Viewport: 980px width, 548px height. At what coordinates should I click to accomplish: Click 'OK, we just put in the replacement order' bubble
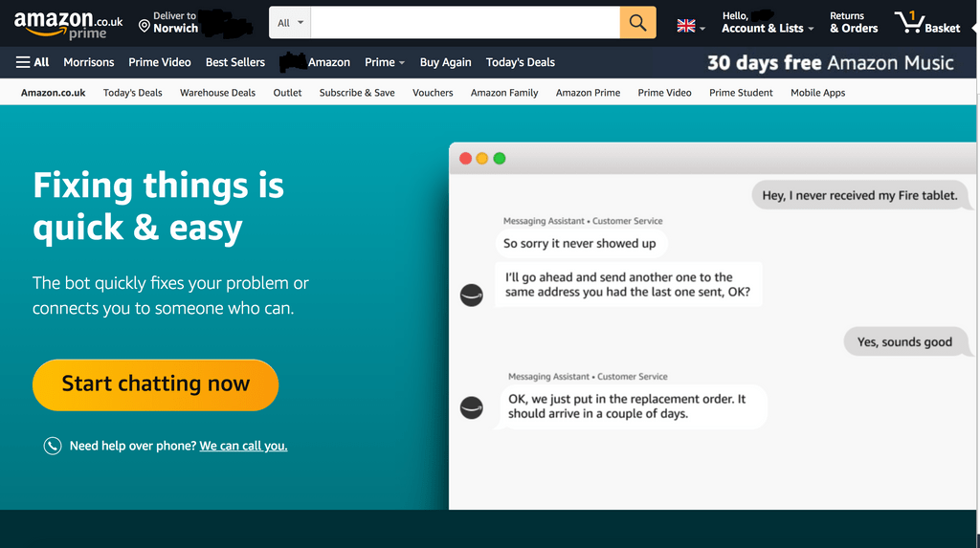(632, 406)
